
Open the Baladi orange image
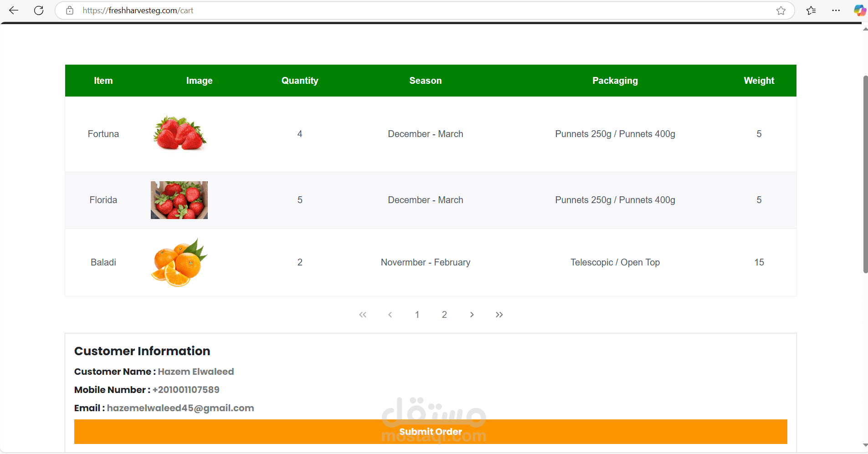click(x=179, y=262)
